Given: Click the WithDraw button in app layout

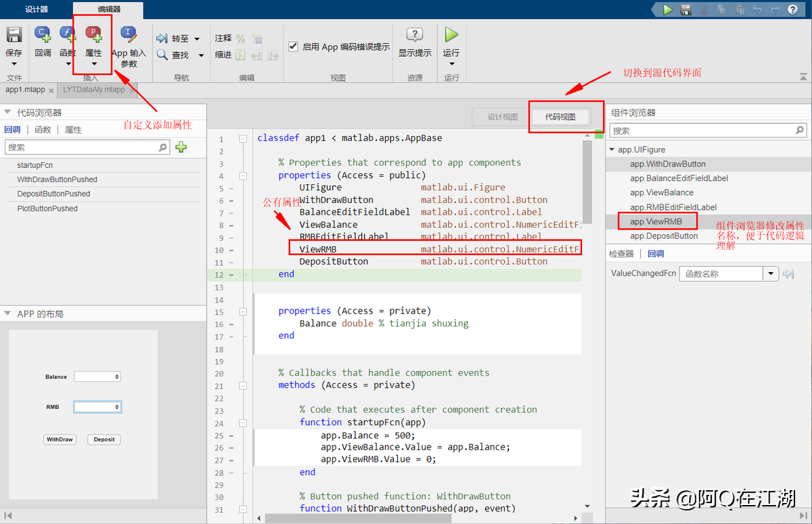Looking at the screenshot, I should tap(60, 439).
